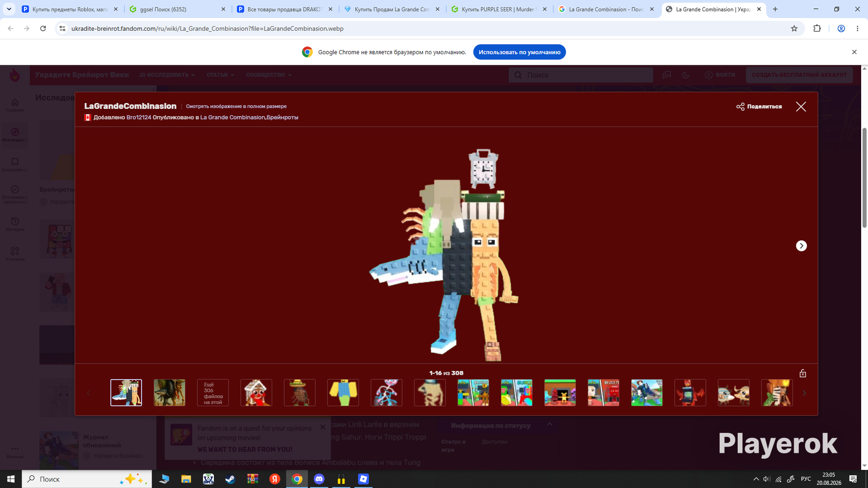This screenshot has width=868, height=488.
Task: Click the page vertical scrollbar
Action: (865, 177)
